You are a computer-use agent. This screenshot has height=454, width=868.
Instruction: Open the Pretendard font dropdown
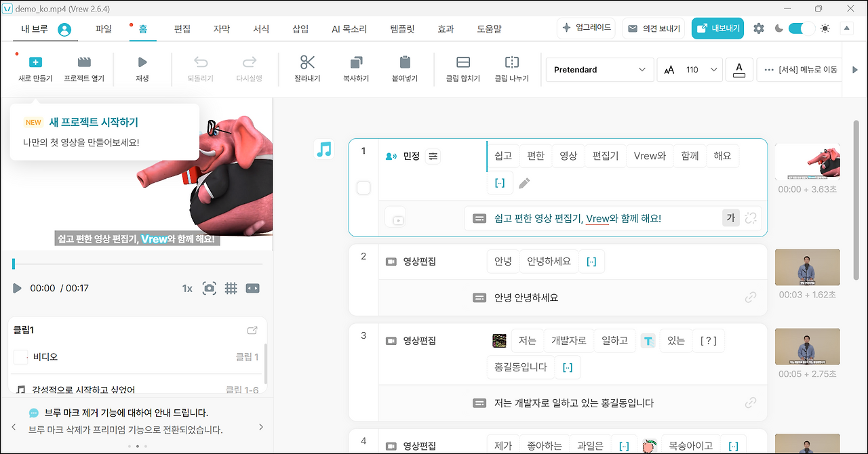tap(599, 70)
